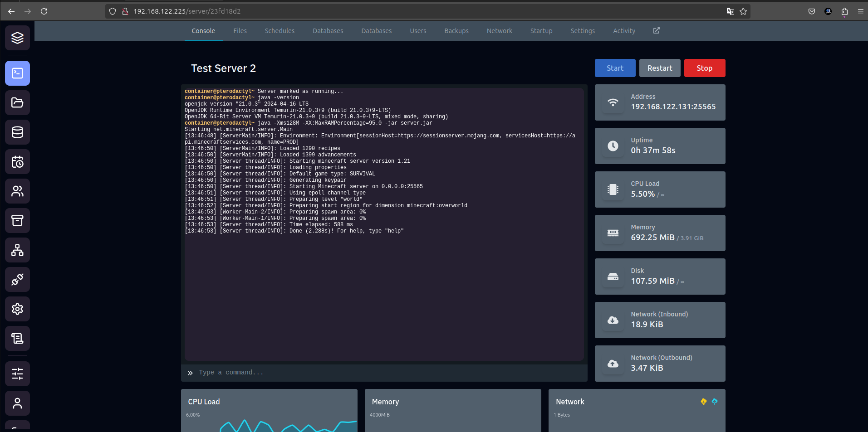Click the wifi icon on Address card
This screenshot has width=868, height=432.
pyautogui.click(x=613, y=102)
